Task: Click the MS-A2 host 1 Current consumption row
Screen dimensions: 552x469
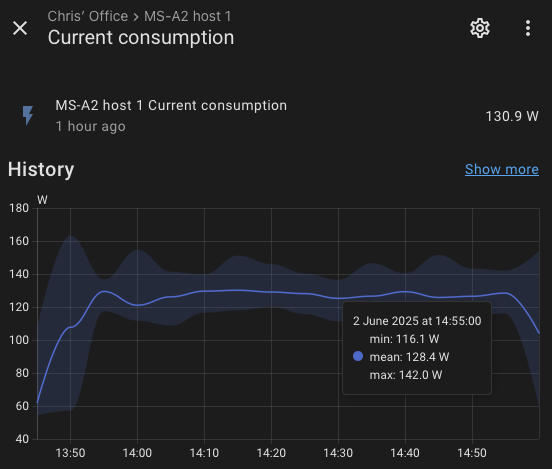Action: tap(276, 116)
